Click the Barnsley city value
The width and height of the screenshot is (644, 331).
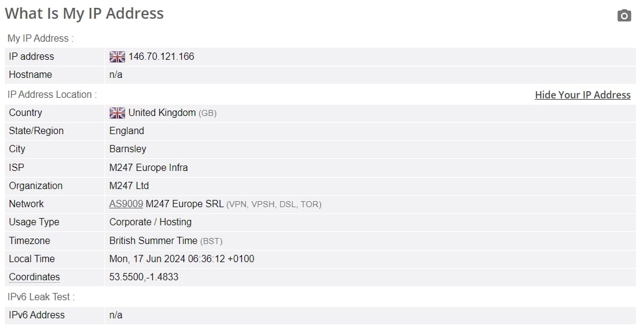128,149
